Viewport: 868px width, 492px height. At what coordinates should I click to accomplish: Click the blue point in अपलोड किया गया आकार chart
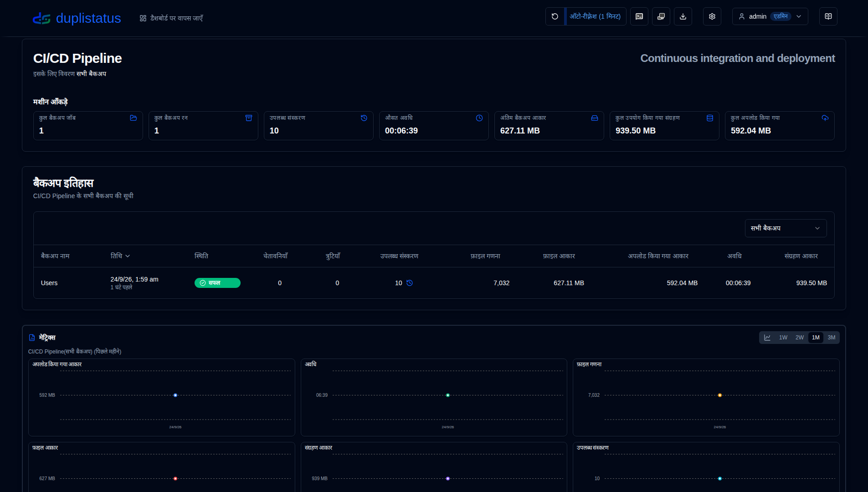[x=175, y=395]
